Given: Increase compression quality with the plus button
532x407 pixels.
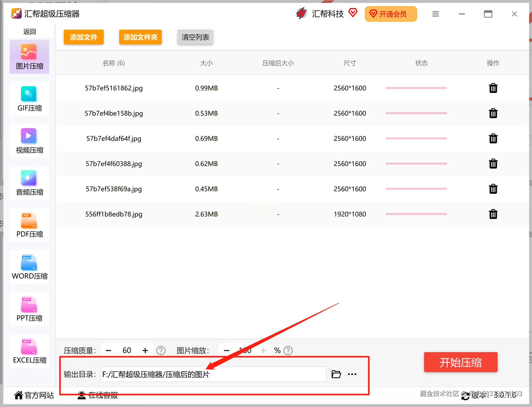Looking at the screenshot, I should [145, 351].
